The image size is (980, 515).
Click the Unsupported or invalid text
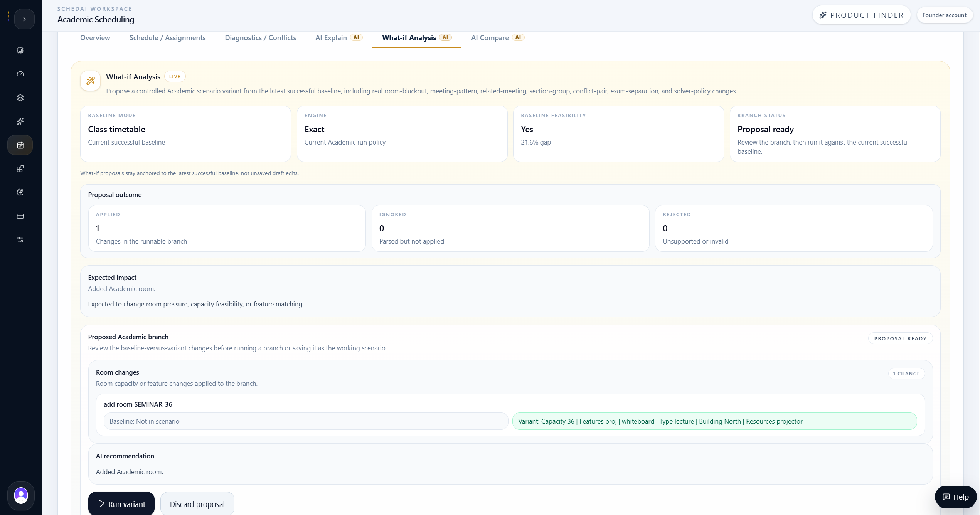(695, 241)
